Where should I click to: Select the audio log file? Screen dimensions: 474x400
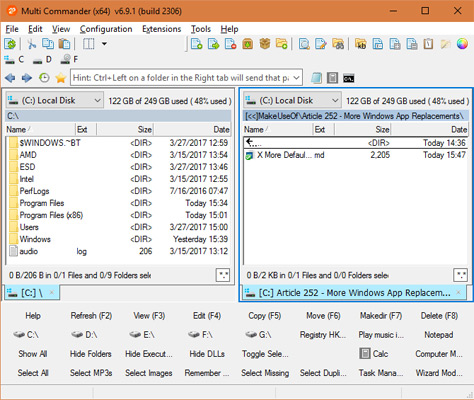click(x=118, y=251)
